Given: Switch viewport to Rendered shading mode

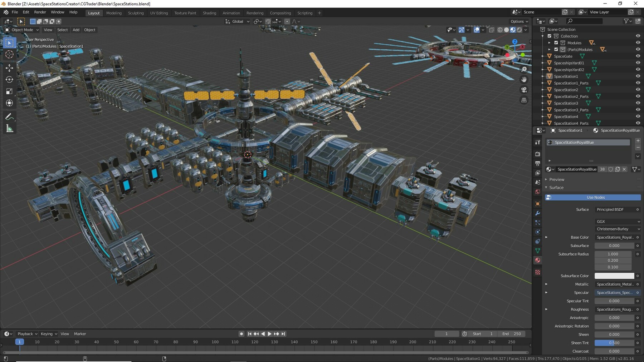Looking at the screenshot, I should pos(519,30).
